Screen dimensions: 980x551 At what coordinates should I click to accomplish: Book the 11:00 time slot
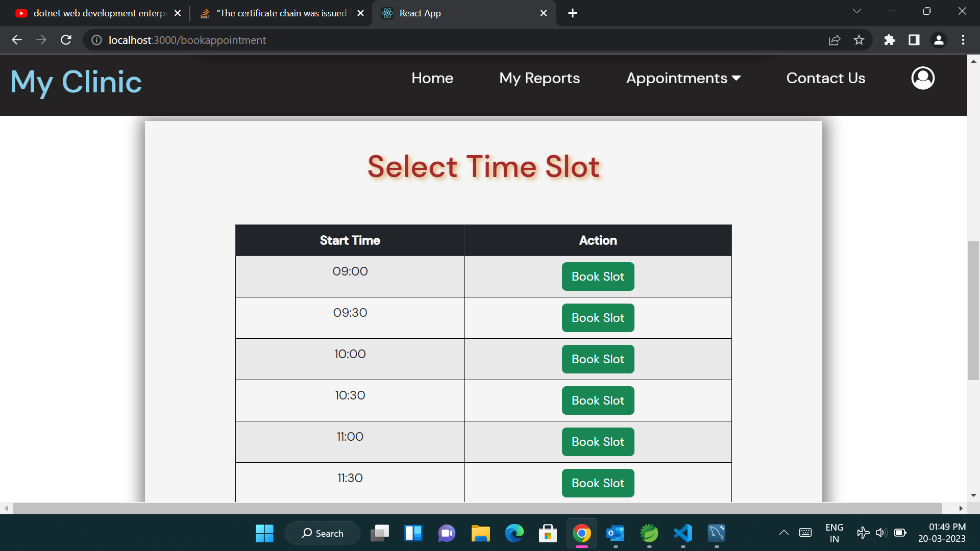pyautogui.click(x=598, y=442)
